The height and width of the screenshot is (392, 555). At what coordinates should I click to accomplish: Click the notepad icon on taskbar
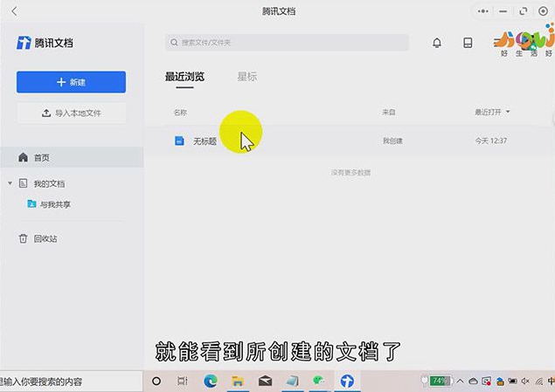coord(293,381)
